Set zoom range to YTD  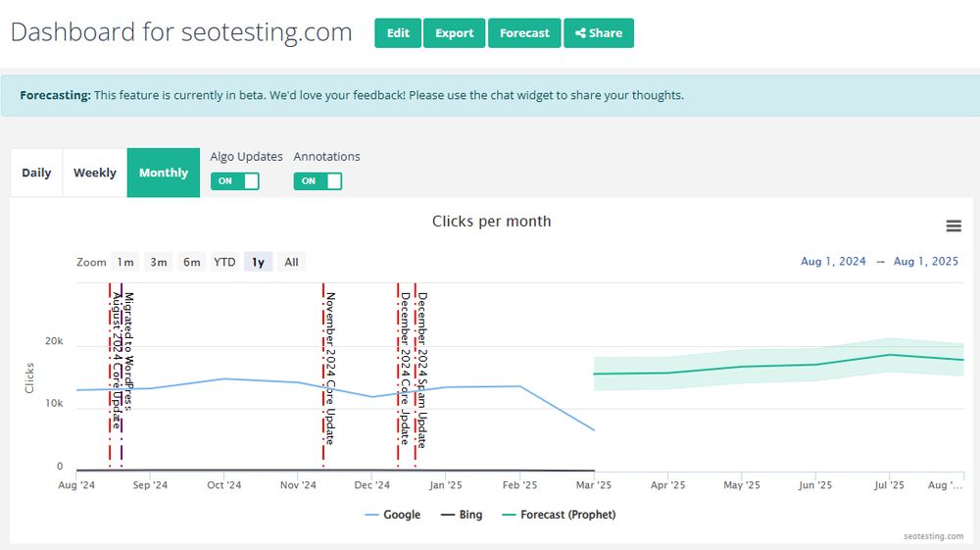224,262
